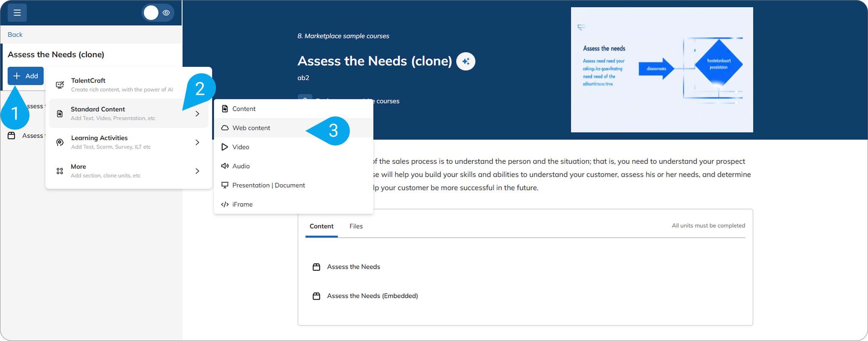Click the Back link
Viewport: 868px width, 341px height.
(x=15, y=35)
